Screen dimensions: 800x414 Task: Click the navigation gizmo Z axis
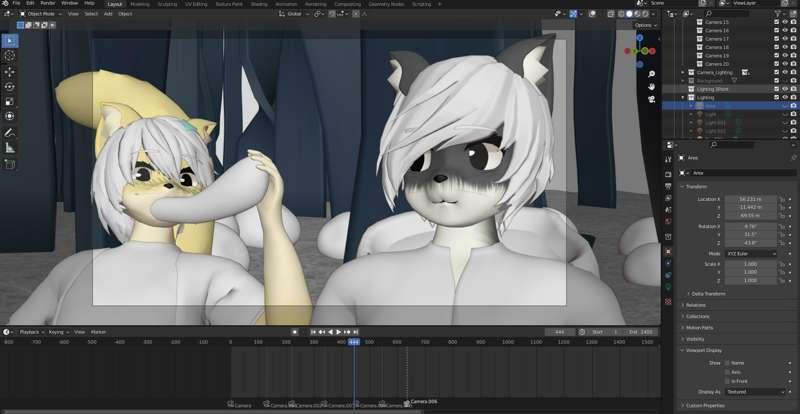click(640, 38)
